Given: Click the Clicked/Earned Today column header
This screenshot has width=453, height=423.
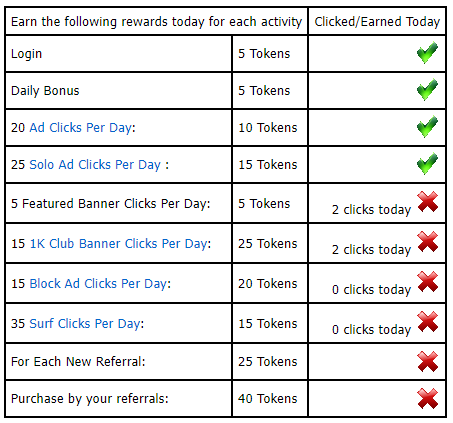Looking at the screenshot, I should pos(377,22).
